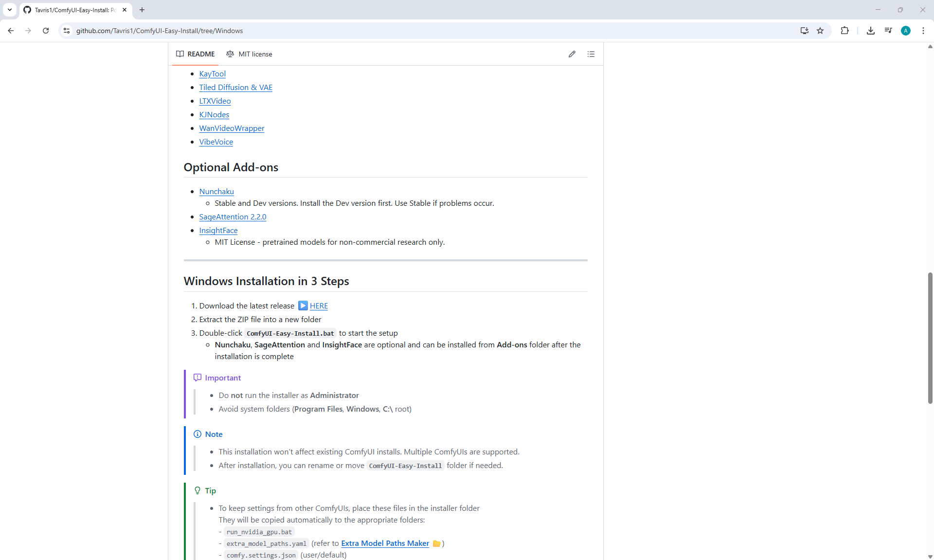Viewport: 934px width, 560px height.
Task: Open the Chrome three-dot menu
Action: [923, 31]
